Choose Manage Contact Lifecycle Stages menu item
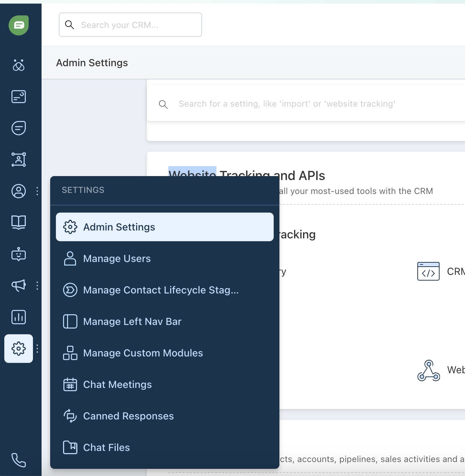Screen dimensions: 465x476 pyautogui.click(x=160, y=290)
